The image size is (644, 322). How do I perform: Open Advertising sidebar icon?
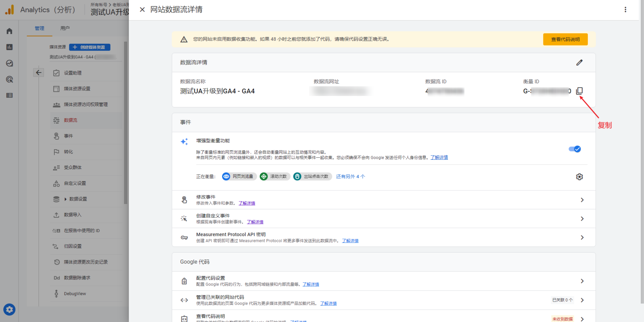[9, 79]
